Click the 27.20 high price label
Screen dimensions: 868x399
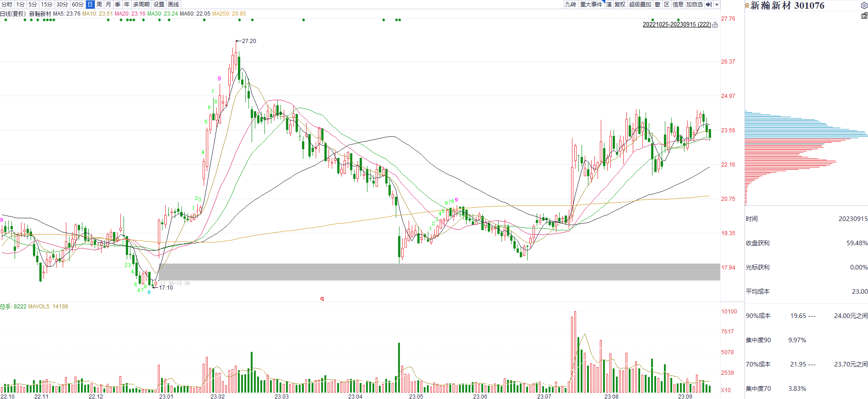point(249,41)
